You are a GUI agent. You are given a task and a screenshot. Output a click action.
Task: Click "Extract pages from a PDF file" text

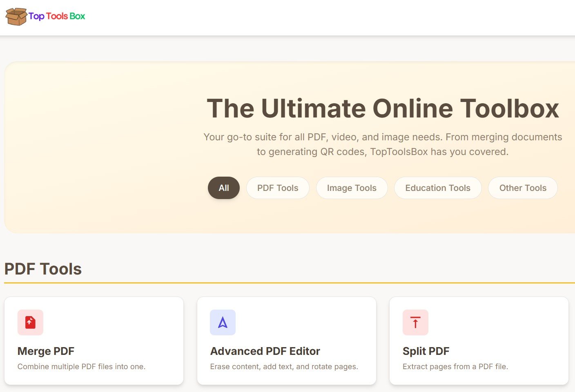[x=455, y=367]
